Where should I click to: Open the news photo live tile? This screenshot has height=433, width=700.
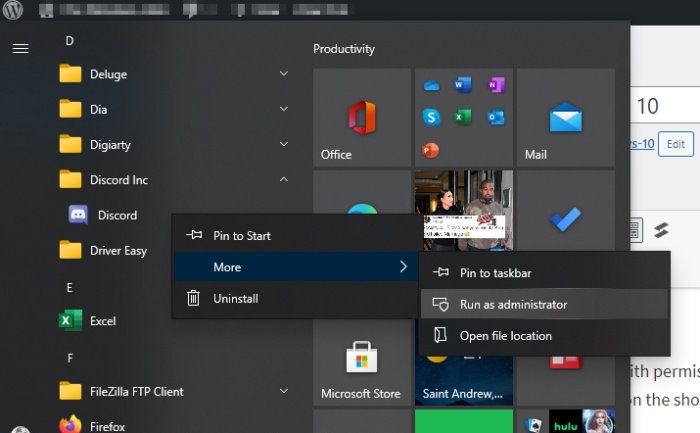click(x=464, y=211)
